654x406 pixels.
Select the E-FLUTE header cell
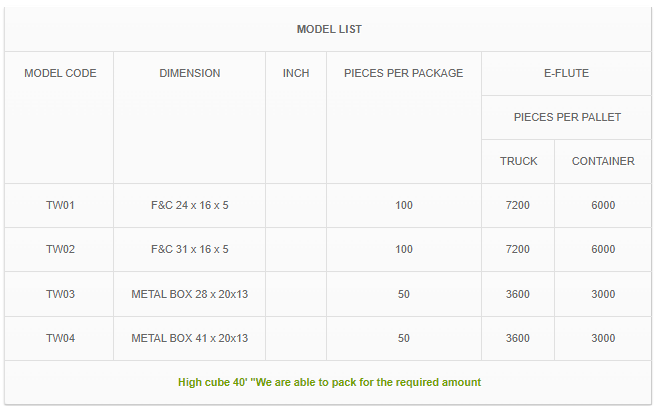[566, 73]
